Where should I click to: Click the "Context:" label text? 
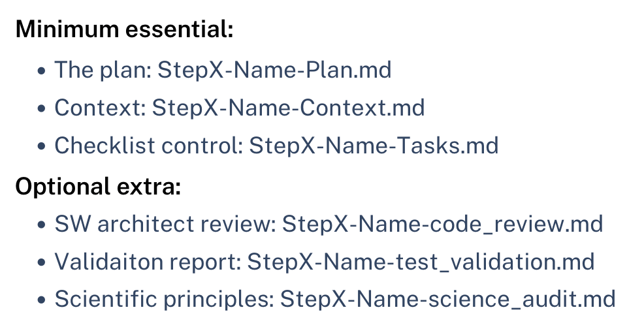click(100, 108)
